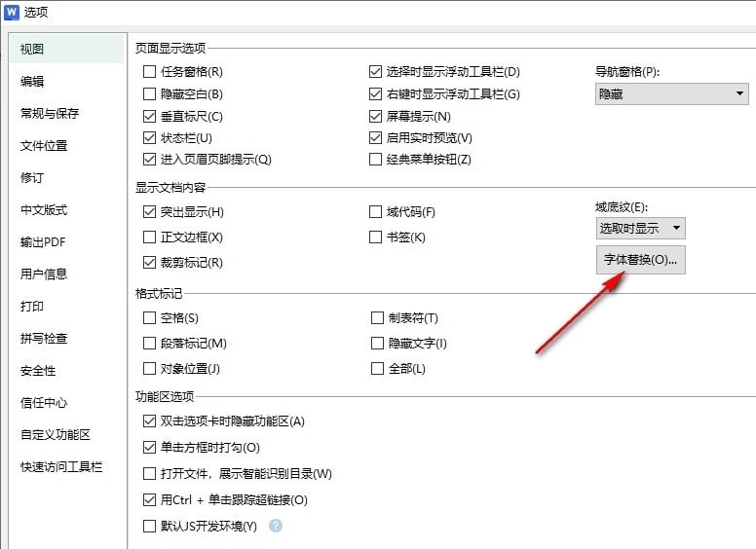This screenshot has width=756, height=549.
Task: Enable the 隐藏空白(B) checkbox
Action: coord(149,93)
